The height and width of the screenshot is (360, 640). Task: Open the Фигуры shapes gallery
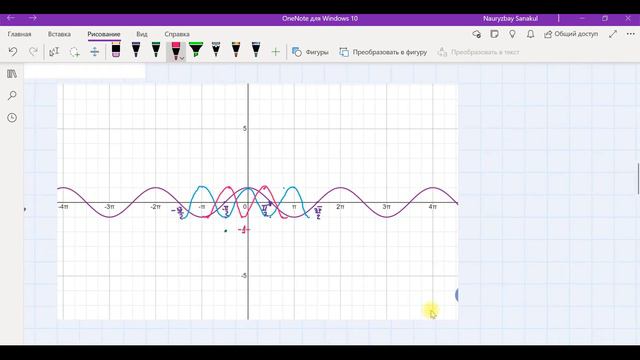(310, 52)
